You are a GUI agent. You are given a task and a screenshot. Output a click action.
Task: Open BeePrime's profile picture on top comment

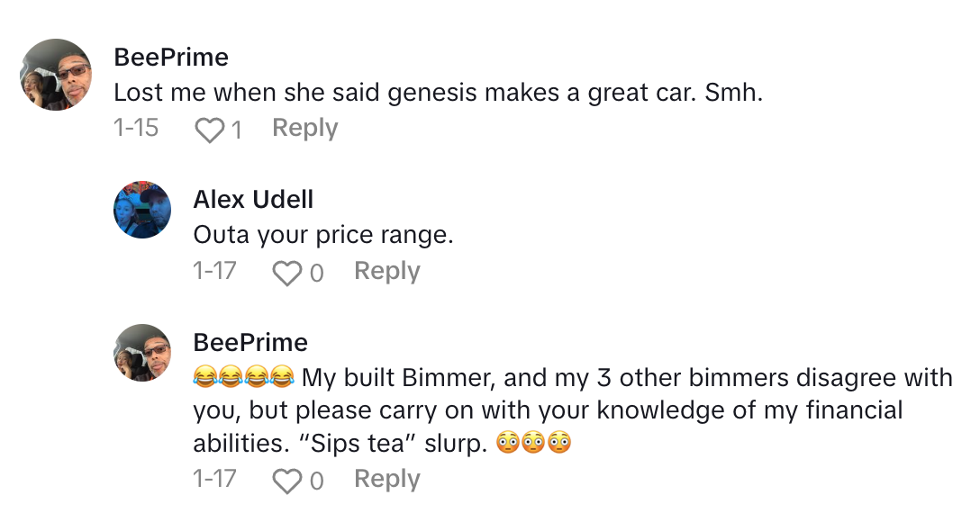[56, 75]
